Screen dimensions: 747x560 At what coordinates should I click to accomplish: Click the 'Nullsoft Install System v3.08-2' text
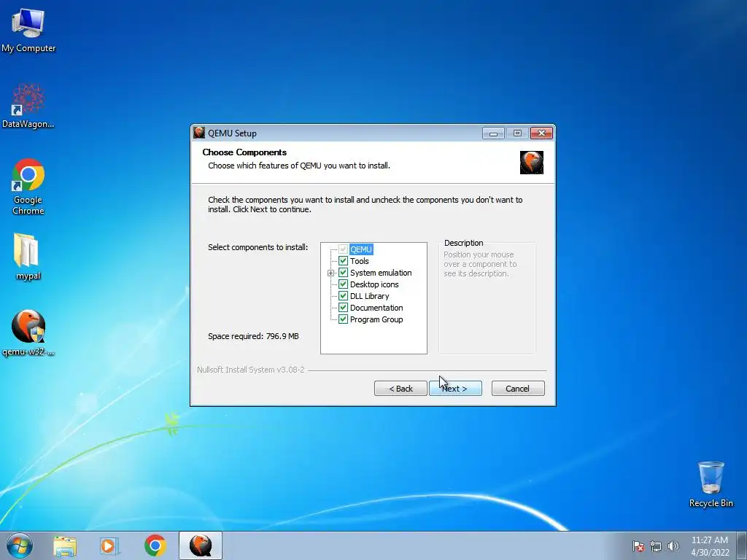(251, 370)
